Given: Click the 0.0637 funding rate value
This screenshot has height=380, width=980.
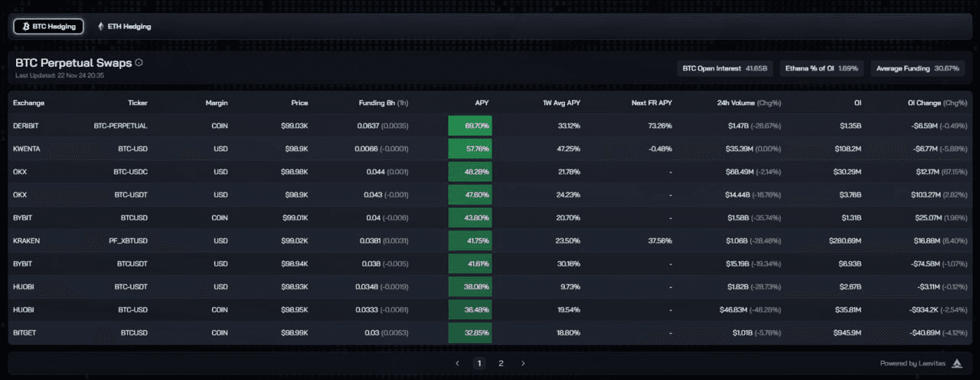Looking at the screenshot, I should coord(370,126).
